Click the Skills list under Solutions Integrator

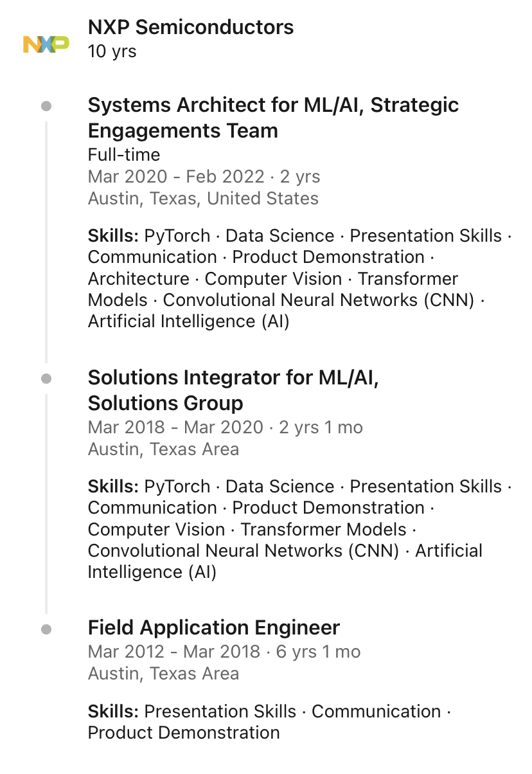[299, 529]
